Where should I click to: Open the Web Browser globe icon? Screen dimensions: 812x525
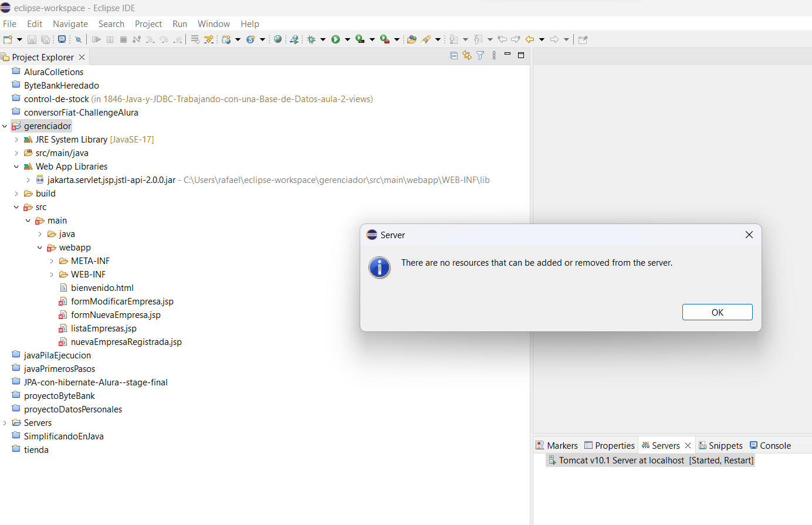point(278,39)
